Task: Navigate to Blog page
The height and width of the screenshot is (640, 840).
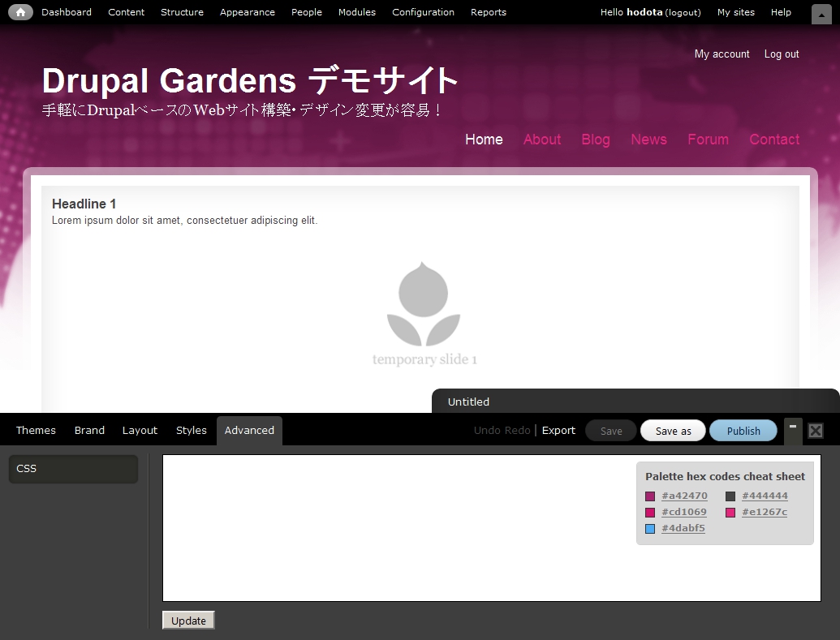Action: [x=596, y=140]
